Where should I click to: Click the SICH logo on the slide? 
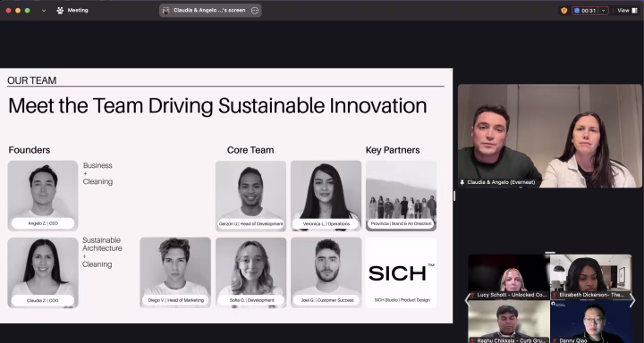[402, 272]
